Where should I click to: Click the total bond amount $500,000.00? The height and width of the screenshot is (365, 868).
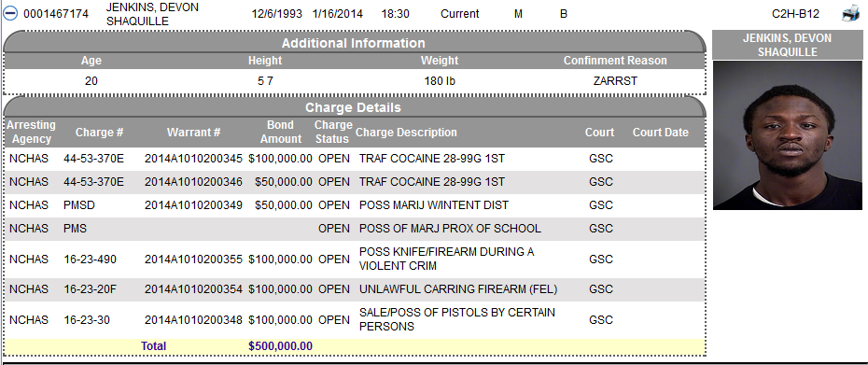click(280, 346)
